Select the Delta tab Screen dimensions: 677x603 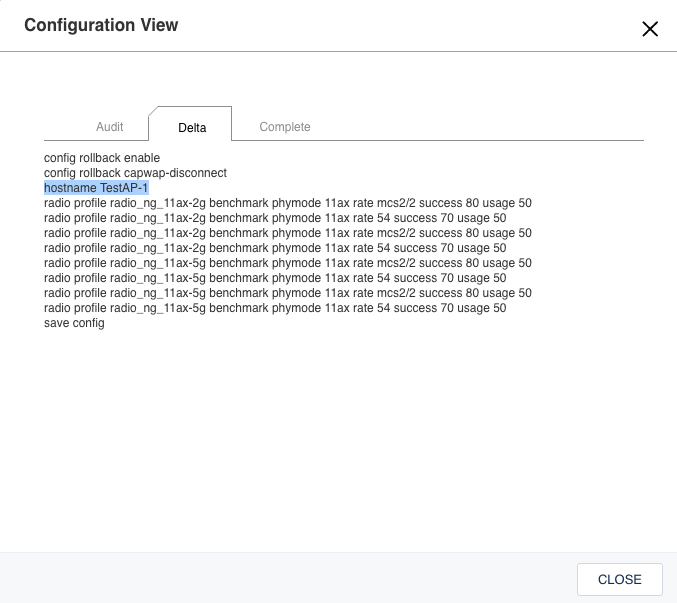(x=192, y=128)
